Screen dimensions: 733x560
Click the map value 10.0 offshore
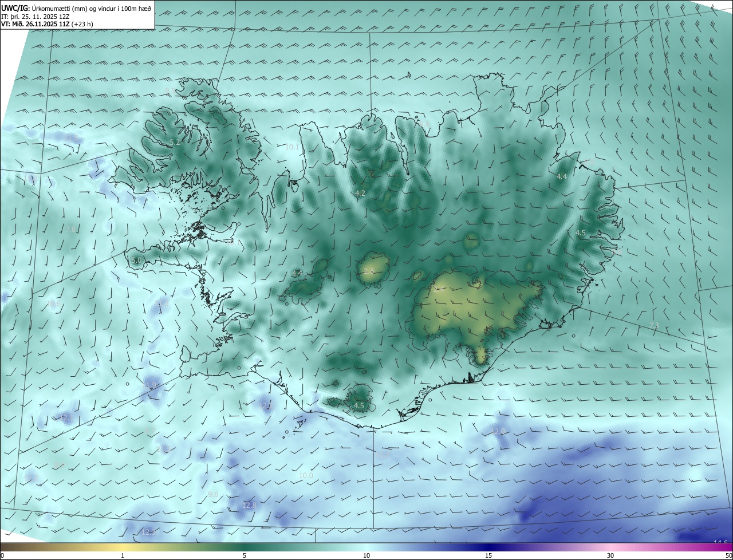(306, 476)
